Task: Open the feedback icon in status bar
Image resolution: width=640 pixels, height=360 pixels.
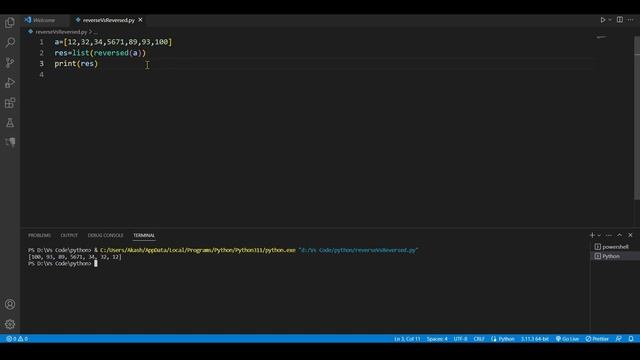Action: click(619, 339)
